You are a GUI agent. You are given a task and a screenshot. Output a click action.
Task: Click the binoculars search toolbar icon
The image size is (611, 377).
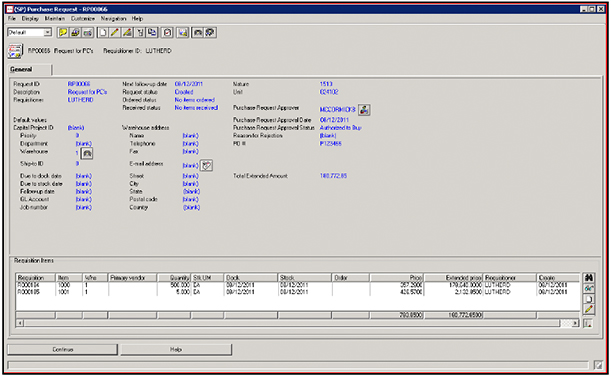tap(198, 32)
